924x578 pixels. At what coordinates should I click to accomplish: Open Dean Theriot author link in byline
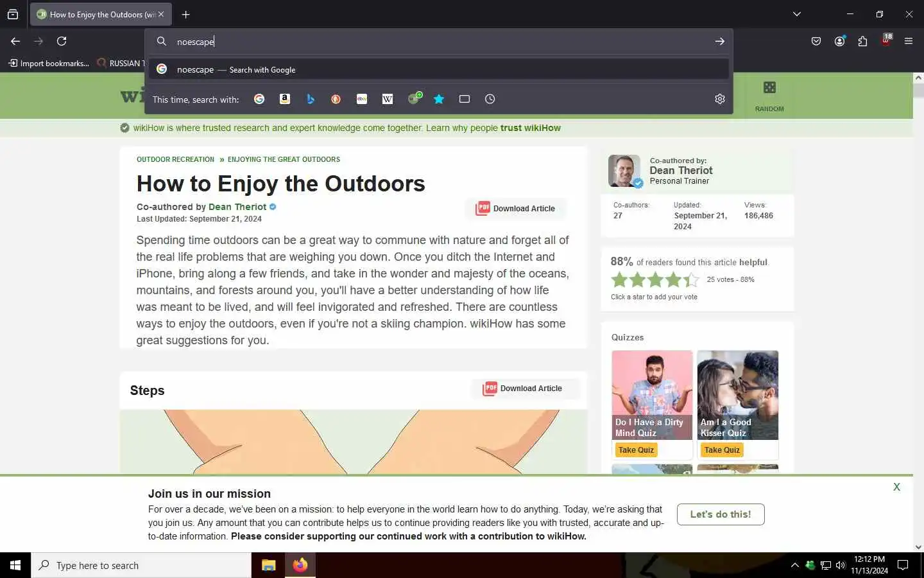(x=237, y=207)
